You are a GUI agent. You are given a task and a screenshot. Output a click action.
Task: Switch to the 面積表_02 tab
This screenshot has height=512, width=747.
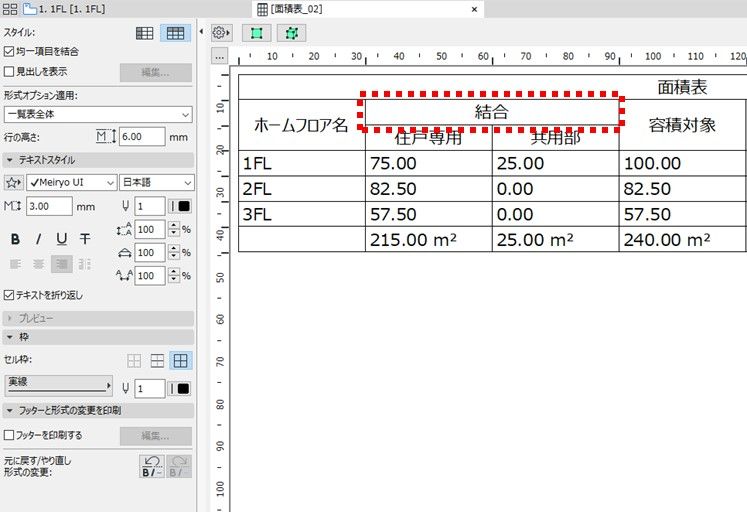click(x=369, y=9)
